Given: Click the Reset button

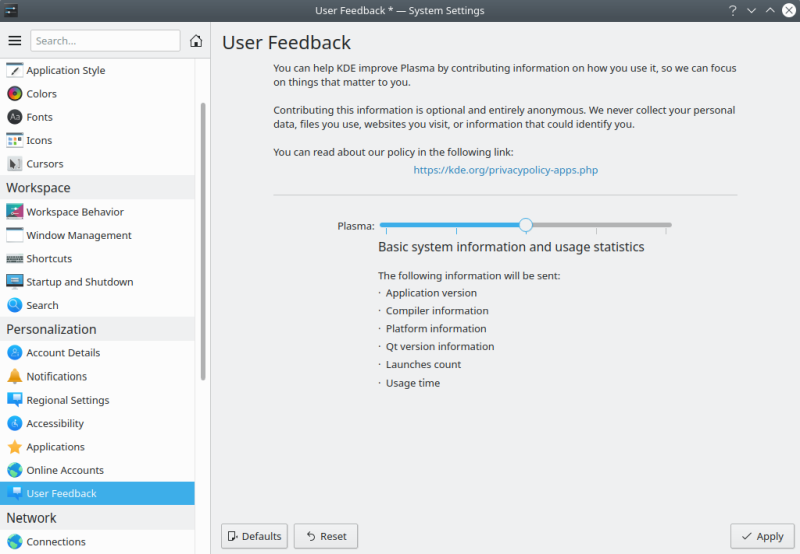Looking at the screenshot, I should tap(326, 536).
